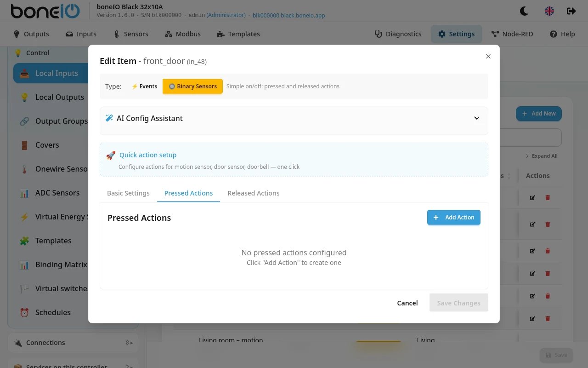Switch to Basic Settings tab

coord(128,193)
